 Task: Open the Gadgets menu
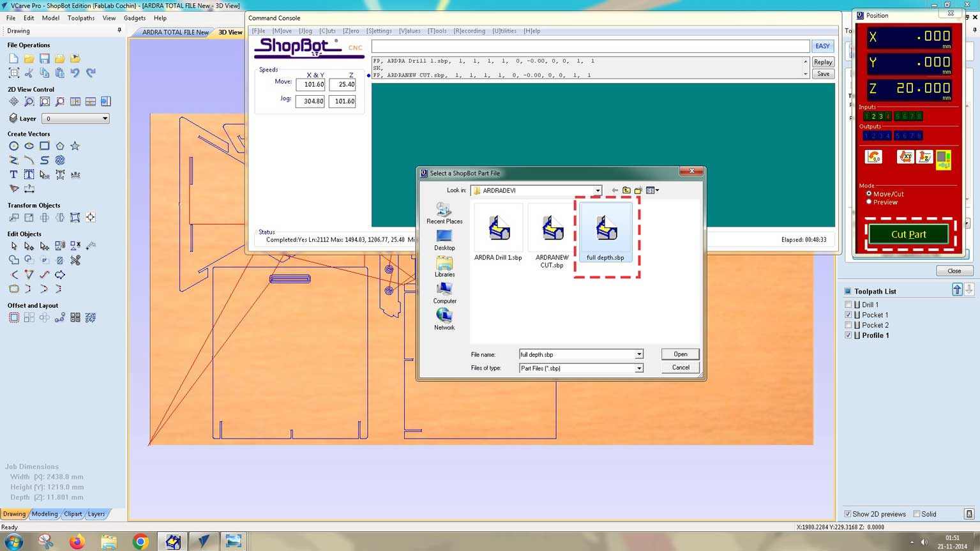coord(135,18)
